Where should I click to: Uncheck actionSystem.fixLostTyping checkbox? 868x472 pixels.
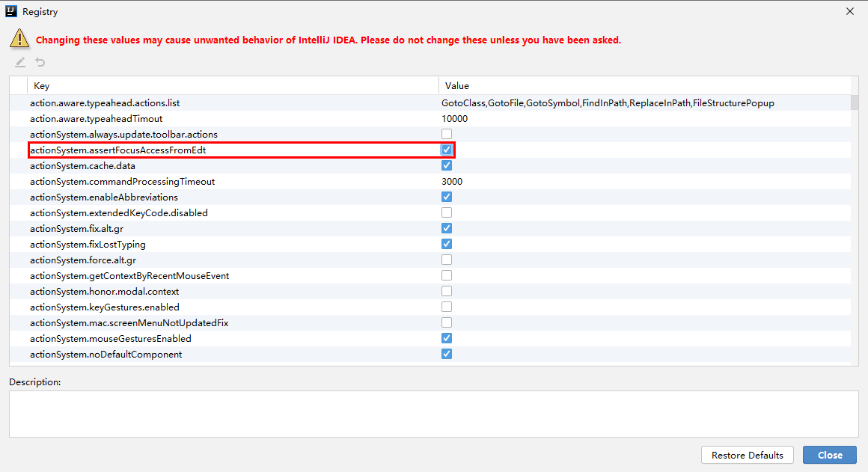click(447, 245)
